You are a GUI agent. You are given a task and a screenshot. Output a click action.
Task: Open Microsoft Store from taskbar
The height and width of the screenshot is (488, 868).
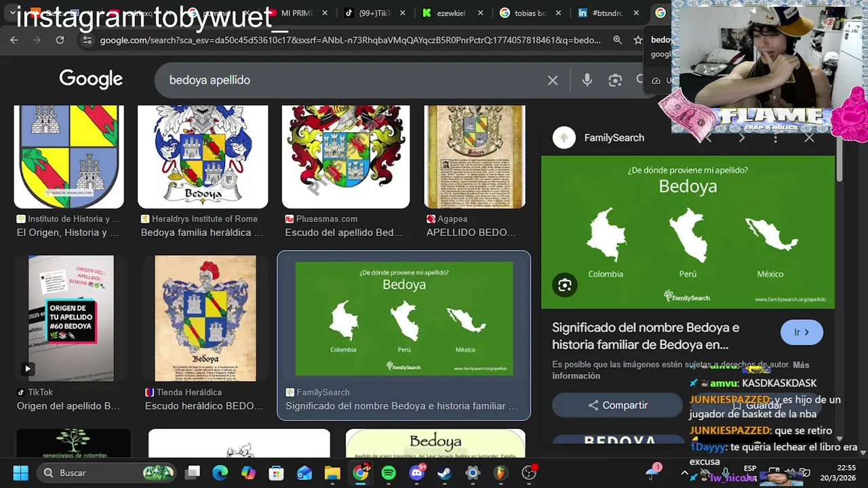tap(276, 472)
